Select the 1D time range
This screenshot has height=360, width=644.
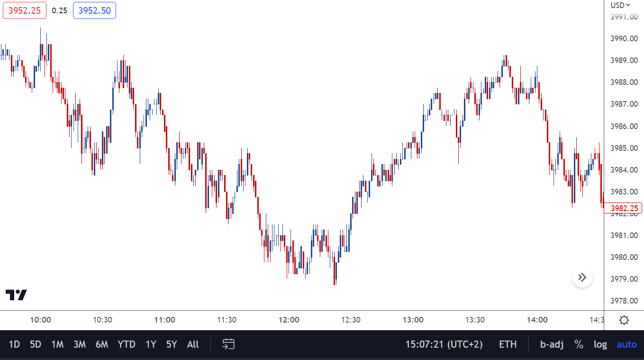(14, 344)
